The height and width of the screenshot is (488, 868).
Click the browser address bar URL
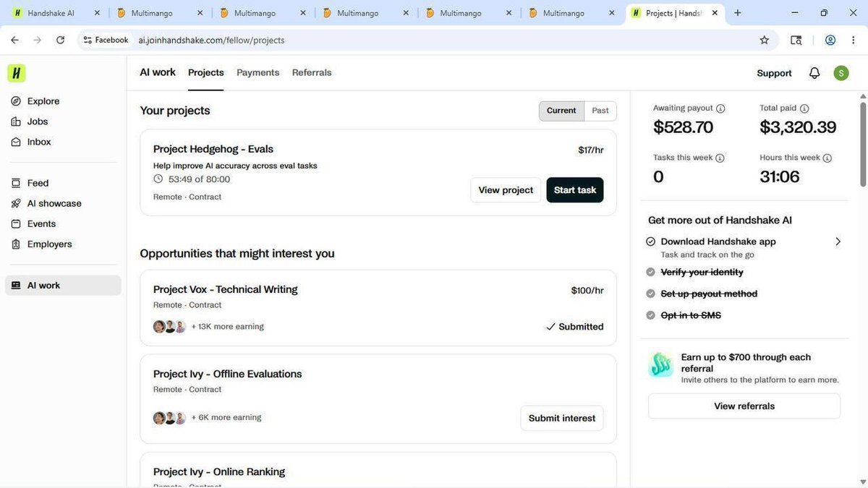coord(211,40)
